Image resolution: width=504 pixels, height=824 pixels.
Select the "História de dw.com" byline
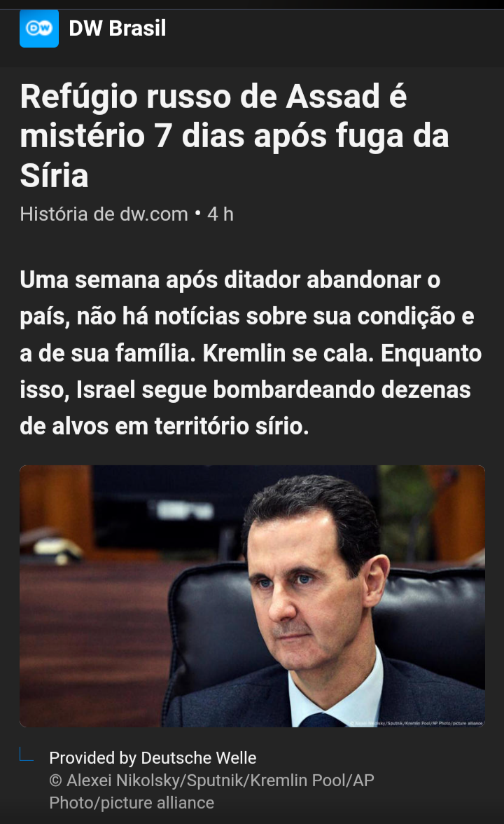[104, 214]
